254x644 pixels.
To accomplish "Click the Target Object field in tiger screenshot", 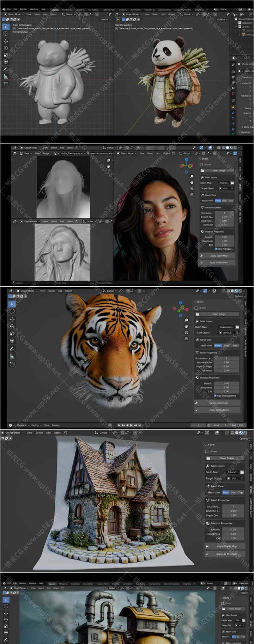I will pos(228,333).
